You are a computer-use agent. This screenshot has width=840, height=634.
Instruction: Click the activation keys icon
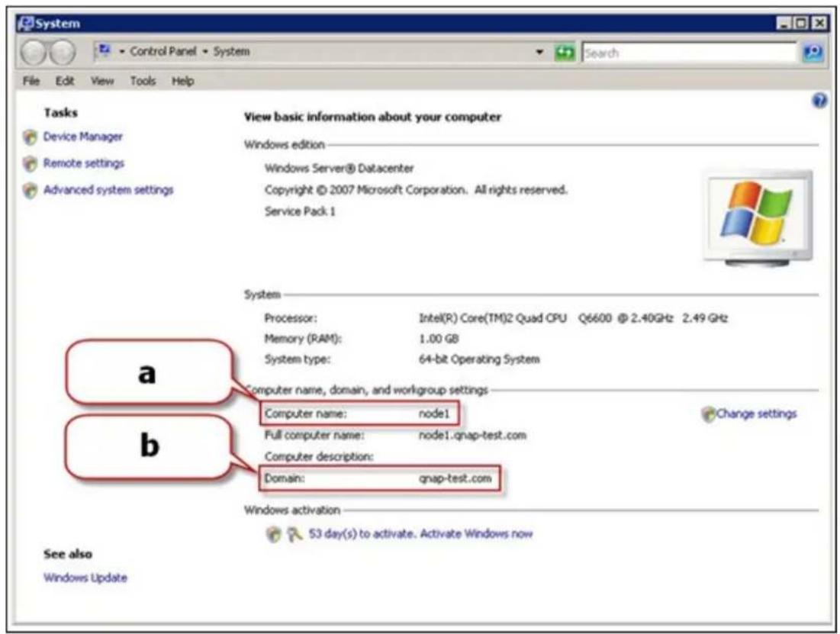click(x=294, y=534)
